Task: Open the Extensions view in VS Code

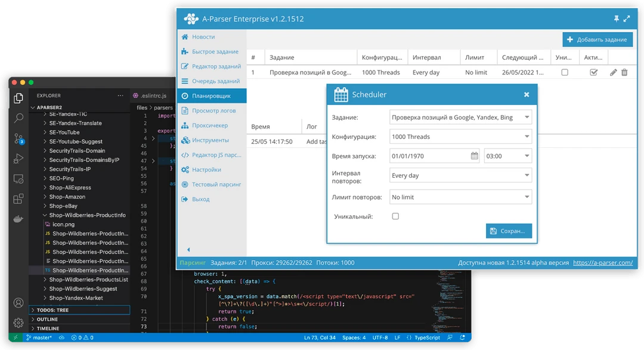Action: 18,199
